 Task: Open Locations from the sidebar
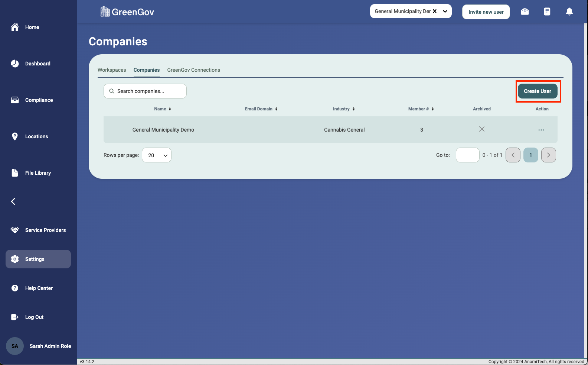[37, 136]
